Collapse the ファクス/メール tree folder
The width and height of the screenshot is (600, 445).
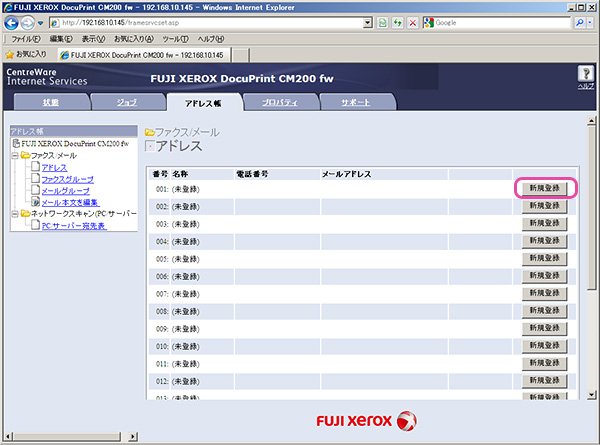point(13,156)
